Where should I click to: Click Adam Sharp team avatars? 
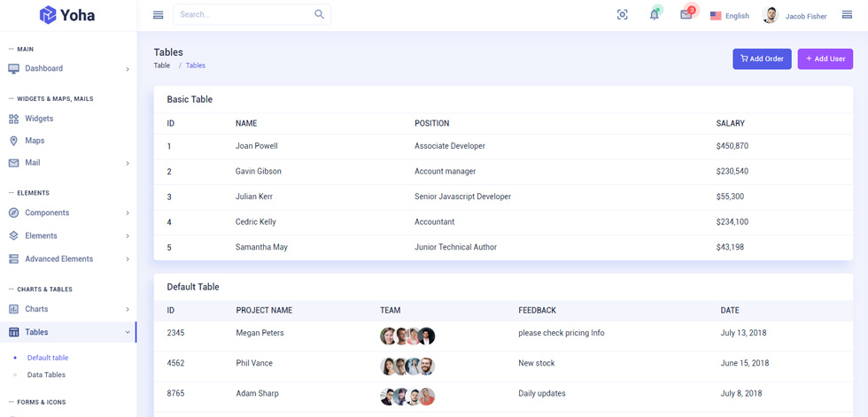coord(407,397)
